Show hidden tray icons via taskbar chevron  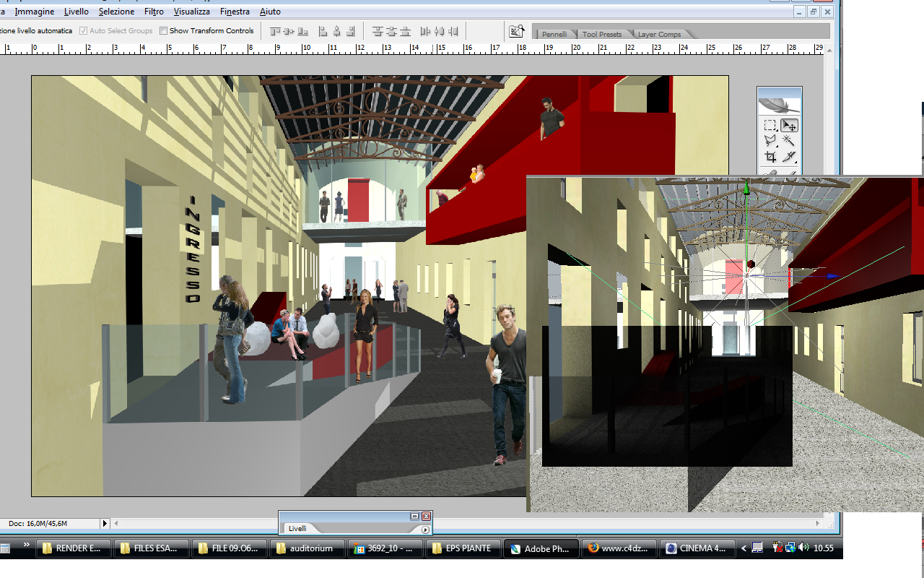coord(744,548)
